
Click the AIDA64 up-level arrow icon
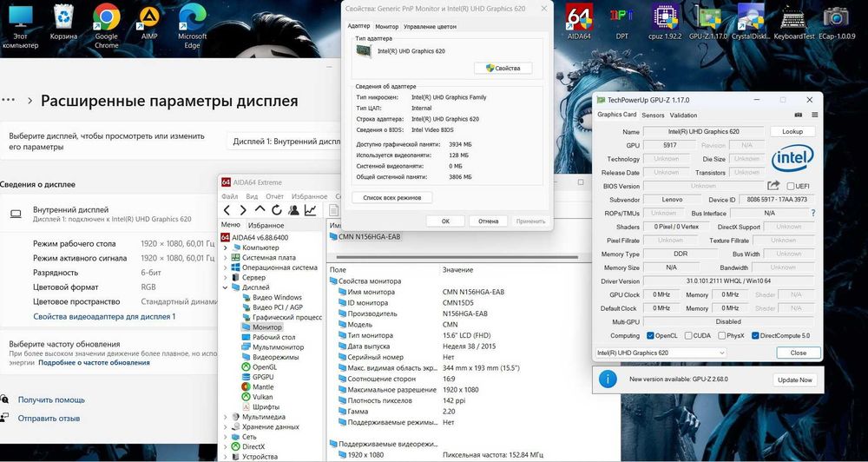coord(260,209)
